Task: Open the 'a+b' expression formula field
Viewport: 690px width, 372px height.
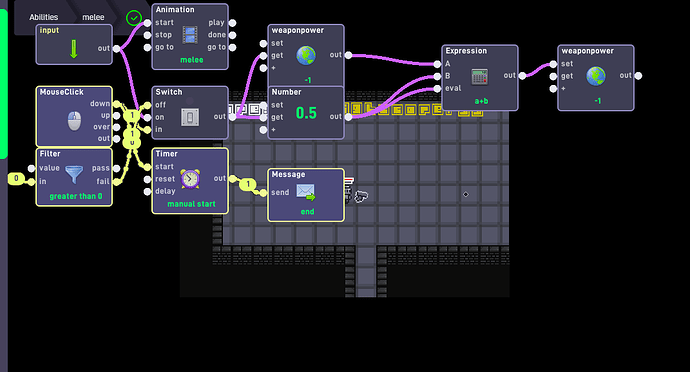Action: [x=481, y=101]
